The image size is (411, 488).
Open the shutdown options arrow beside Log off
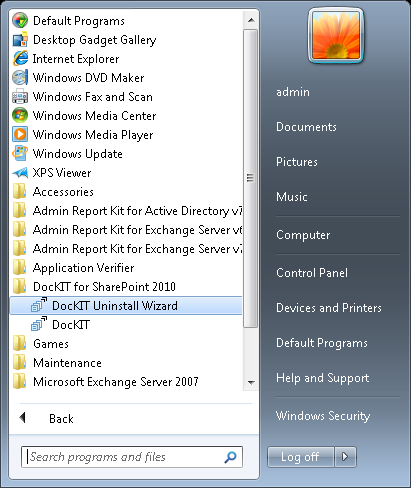345,457
